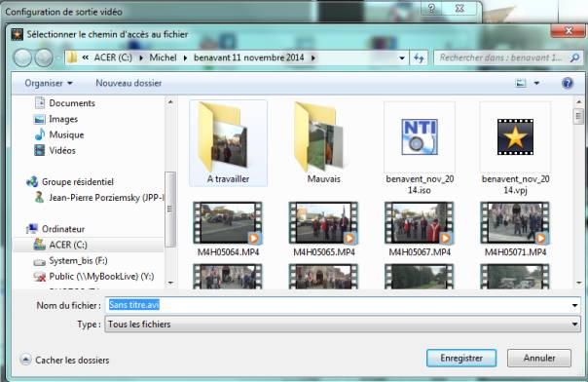Open Groupe résidentiel in navigation pane
588x382 pixels.
coord(70,182)
